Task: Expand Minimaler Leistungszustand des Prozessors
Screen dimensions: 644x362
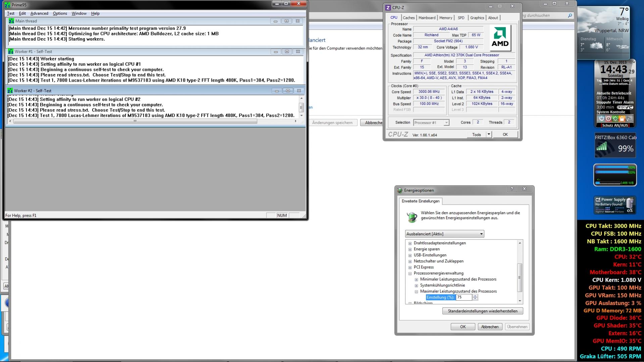Action: 416,279
